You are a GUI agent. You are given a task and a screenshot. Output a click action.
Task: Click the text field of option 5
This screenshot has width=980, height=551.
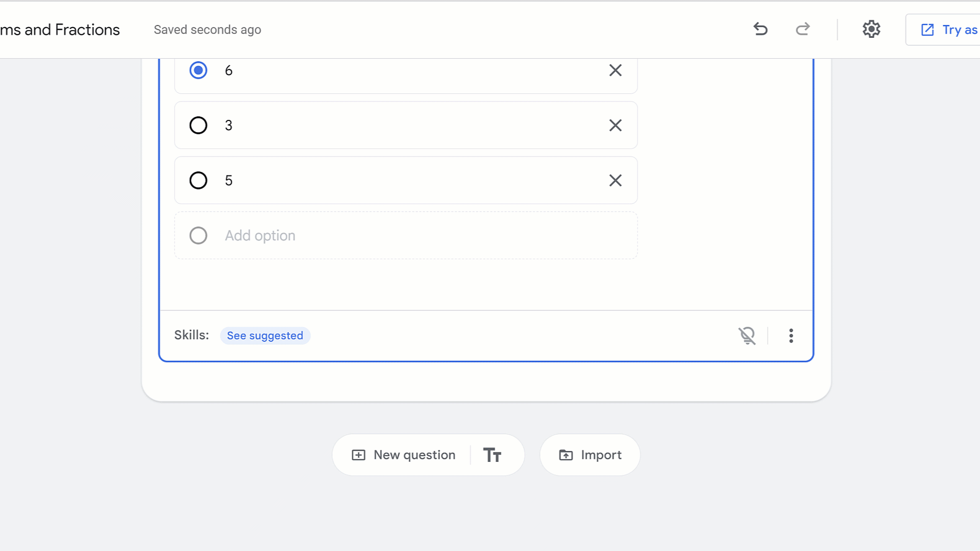coord(408,181)
